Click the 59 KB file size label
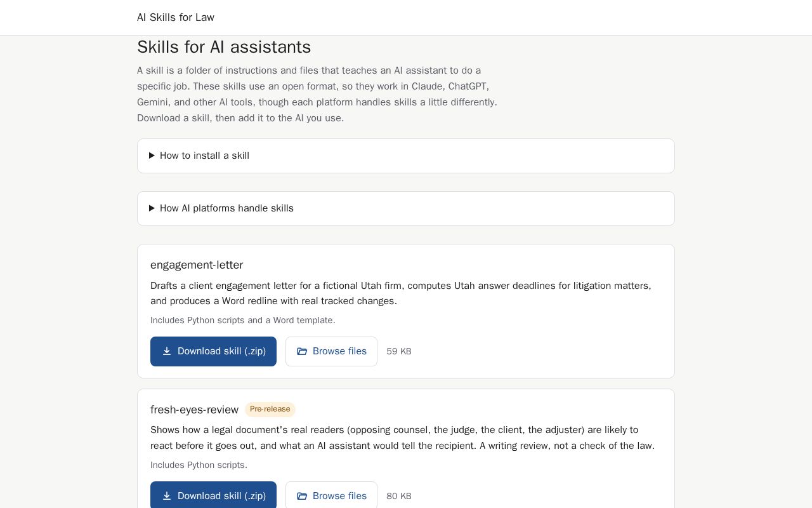 [399, 351]
